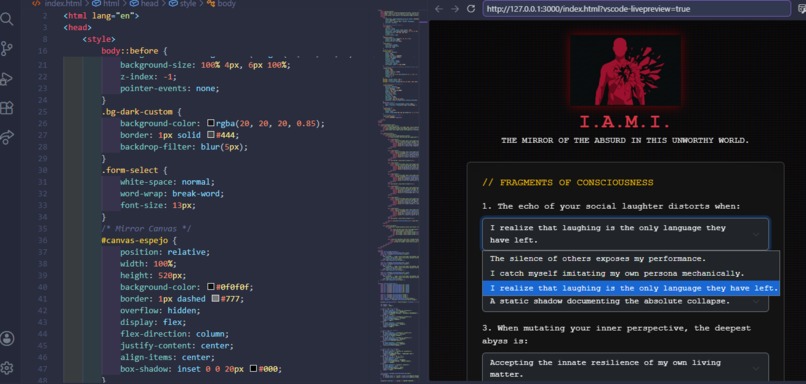Choose highlighted 'laughing is the only language' option
Viewport: 806px width, 384px height.
(631, 288)
